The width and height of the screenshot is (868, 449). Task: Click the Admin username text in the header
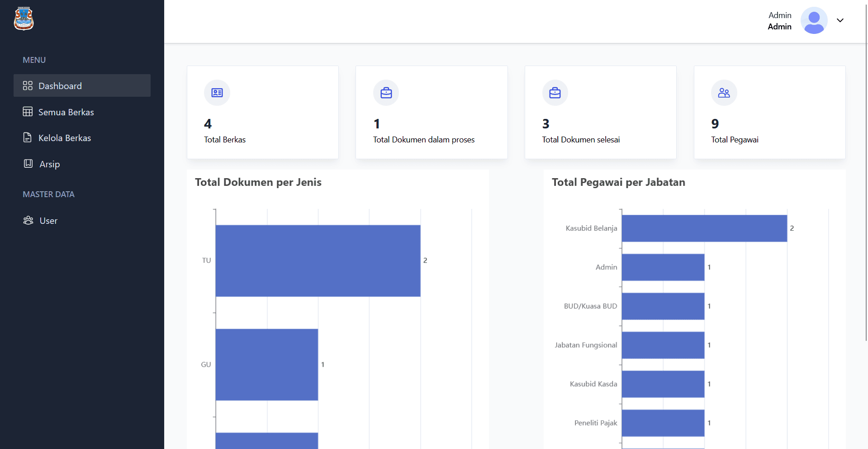779,27
